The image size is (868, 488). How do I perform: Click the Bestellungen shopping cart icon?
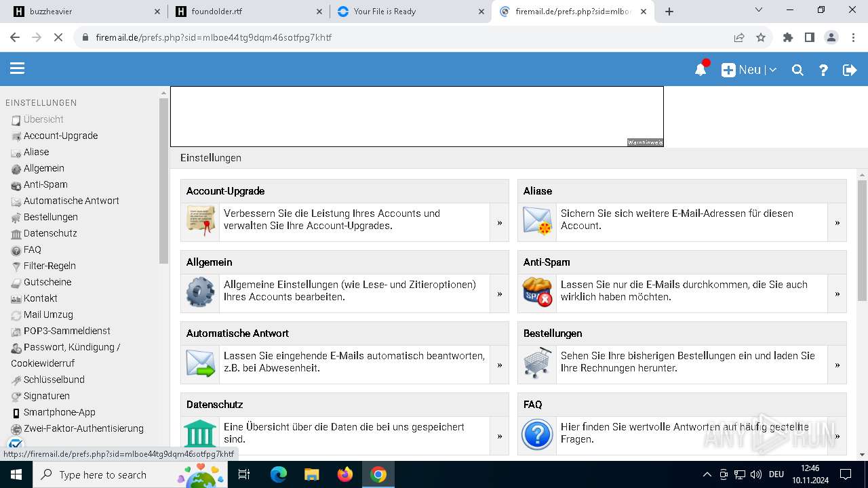tap(537, 363)
